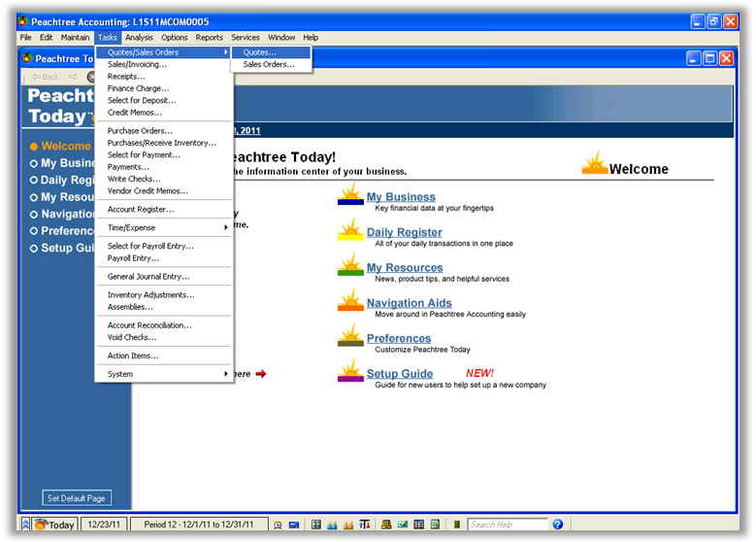Viewport: 756px width, 542px height.
Task: Select Setup Guide in the left sidebar
Action: (x=62, y=248)
